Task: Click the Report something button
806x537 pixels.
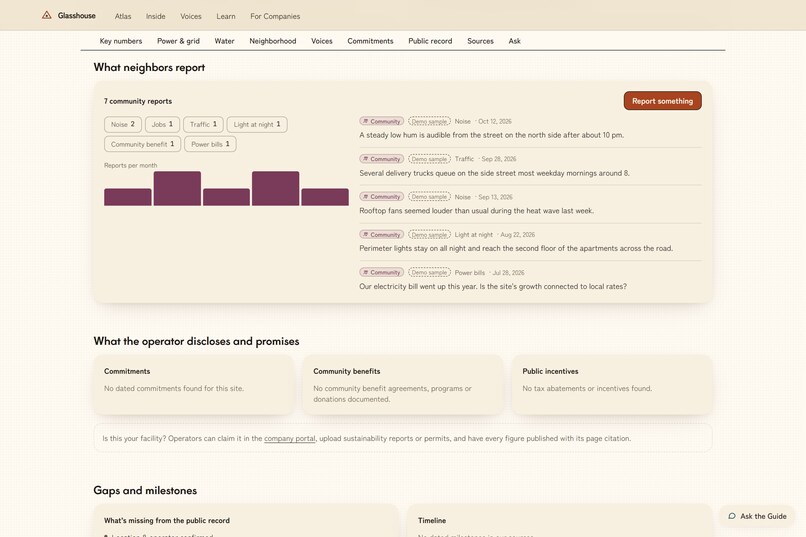Action: [x=663, y=101]
